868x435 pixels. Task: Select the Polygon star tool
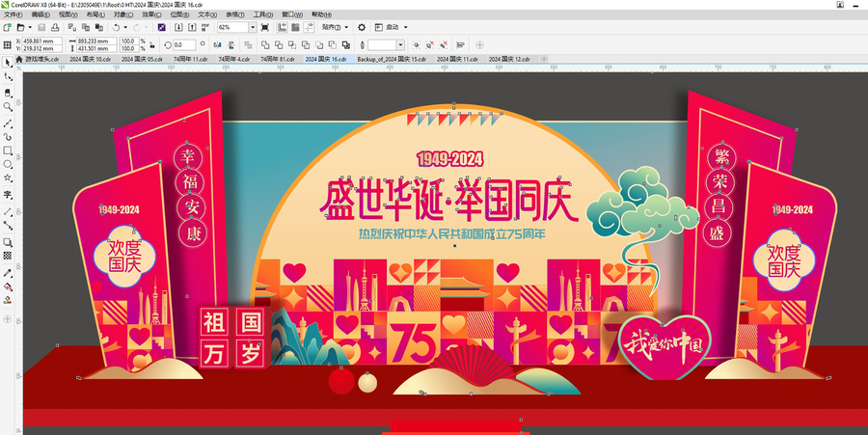(x=8, y=178)
